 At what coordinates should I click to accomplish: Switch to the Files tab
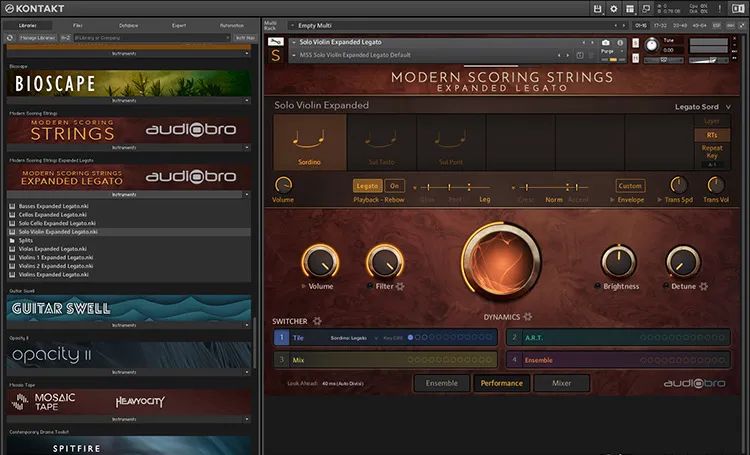[x=78, y=25]
